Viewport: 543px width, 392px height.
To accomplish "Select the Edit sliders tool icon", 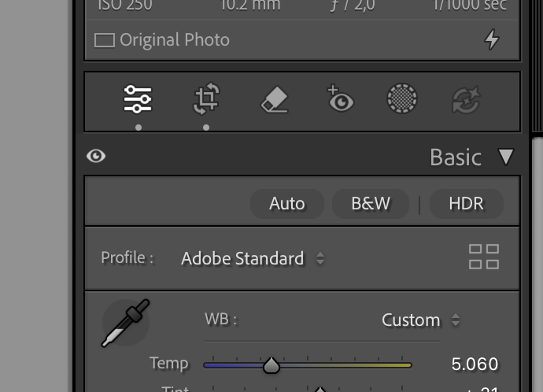I will pos(138,99).
